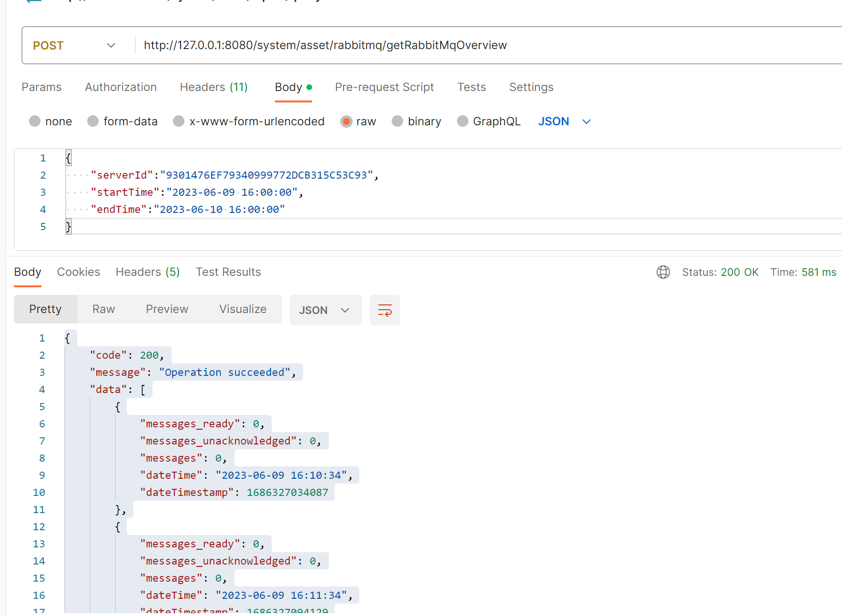
Task: Click the request URL input field
Action: pos(429,45)
